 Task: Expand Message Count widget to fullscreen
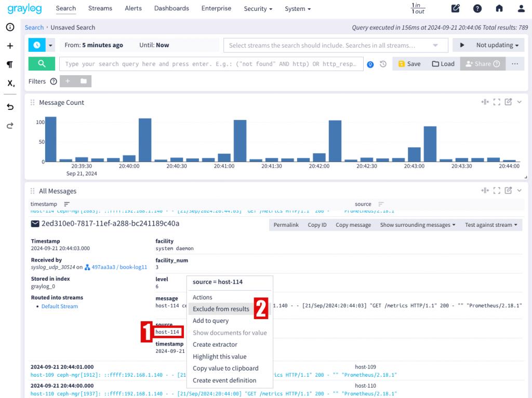pos(497,102)
